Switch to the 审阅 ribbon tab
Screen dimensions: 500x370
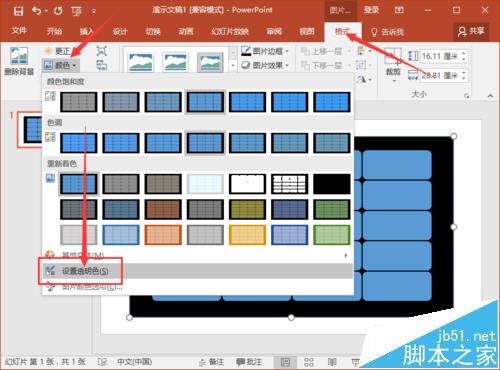tap(274, 31)
